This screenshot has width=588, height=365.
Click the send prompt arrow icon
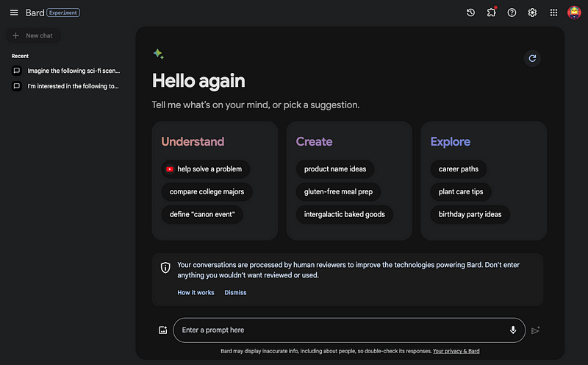[x=536, y=330]
